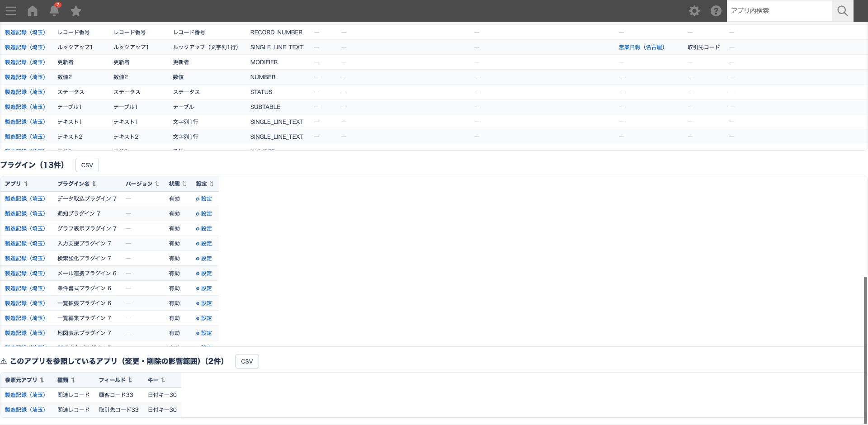This screenshot has width=868, height=425.
Task: Go to home via house icon
Action: (x=33, y=11)
